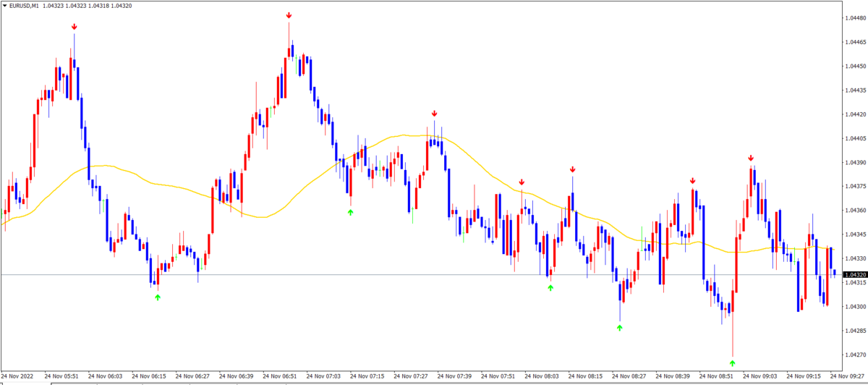
Task: Click the 24 Nov 06:51 time label
Action: [280, 377]
